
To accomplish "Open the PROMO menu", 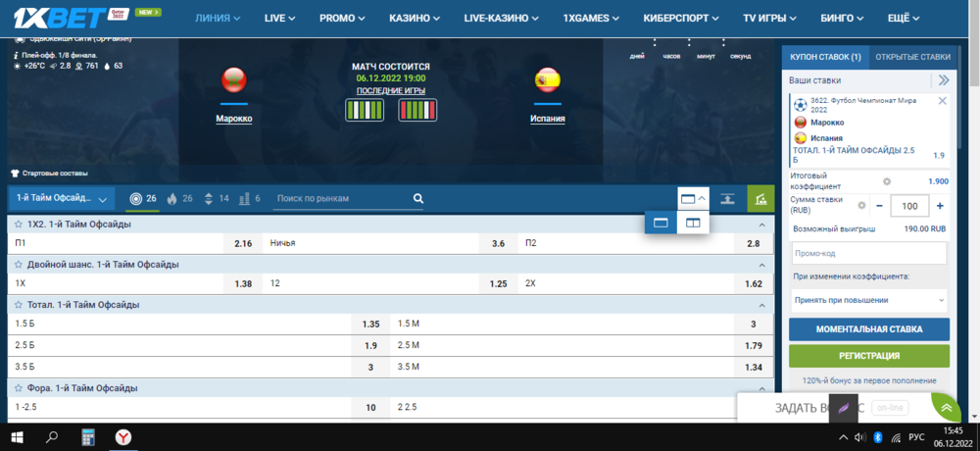I will [342, 19].
